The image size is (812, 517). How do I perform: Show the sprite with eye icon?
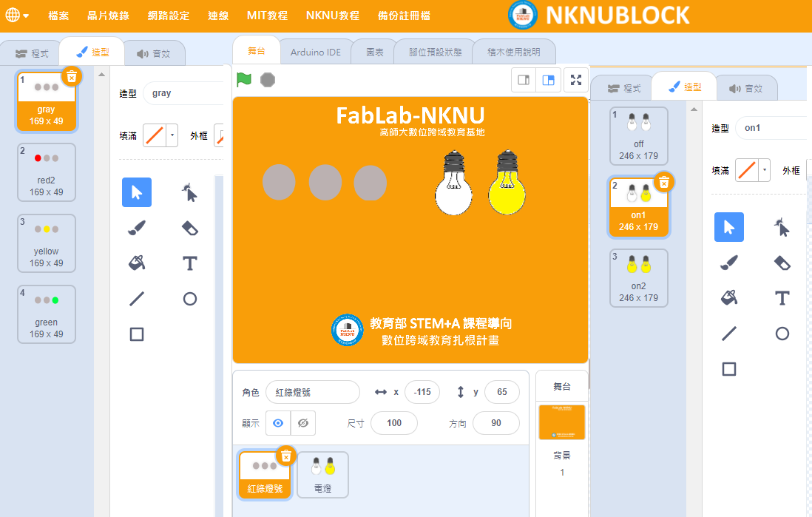tap(278, 423)
